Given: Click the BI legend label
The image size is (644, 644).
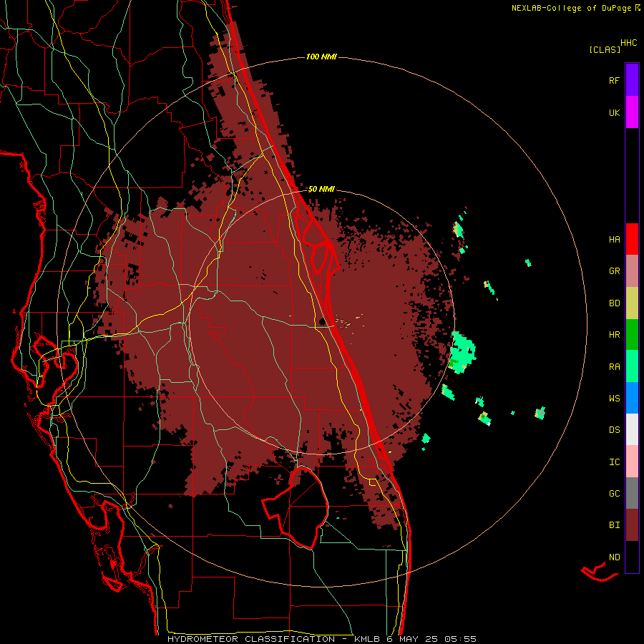Looking at the screenshot, I should (x=614, y=525).
